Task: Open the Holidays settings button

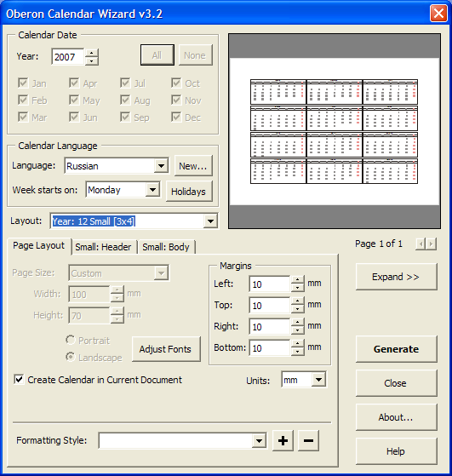Action: click(189, 192)
